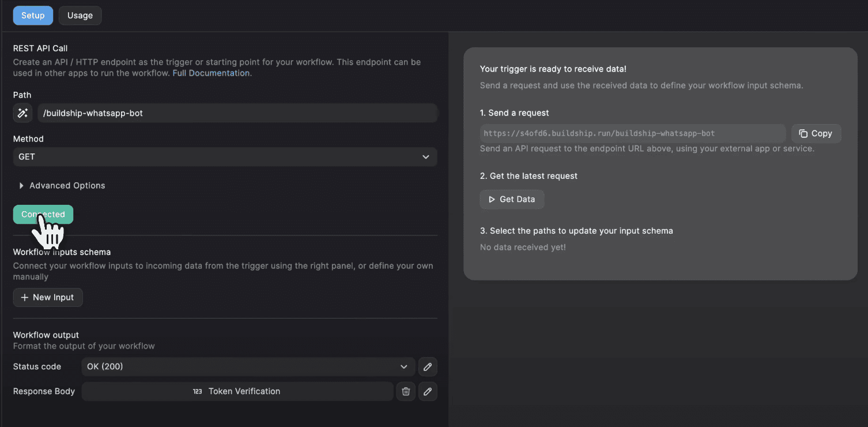Image resolution: width=868 pixels, height=427 pixels.
Task: Add a New Input to schema
Action: tap(48, 298)
